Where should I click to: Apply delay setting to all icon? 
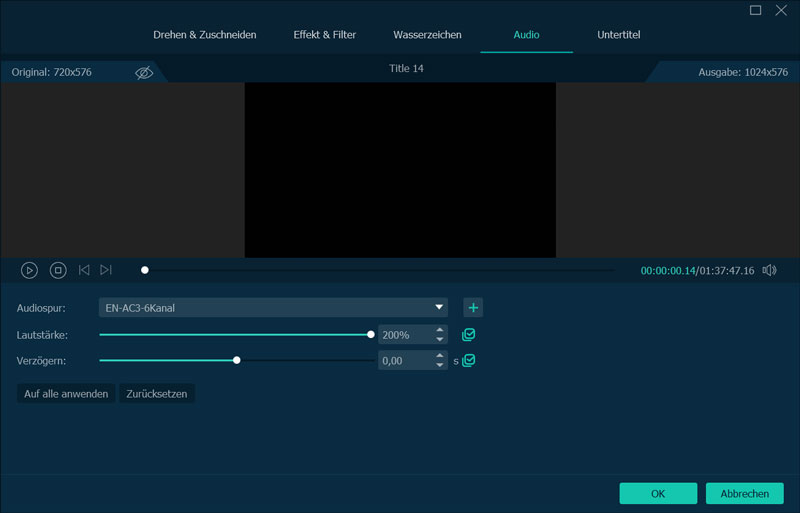point(468,360)
